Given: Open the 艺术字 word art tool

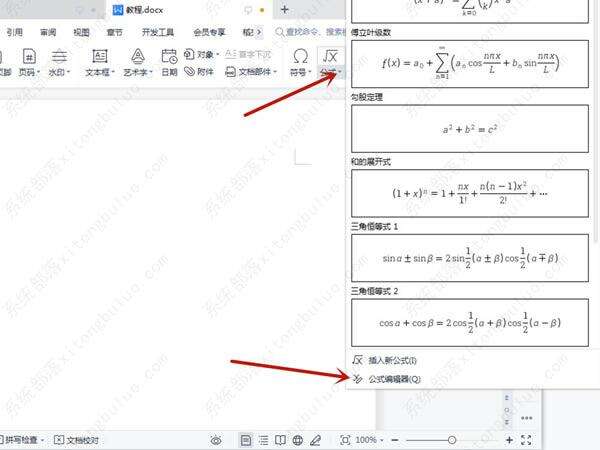Looking at the screenshot, I should coord(138,62).
